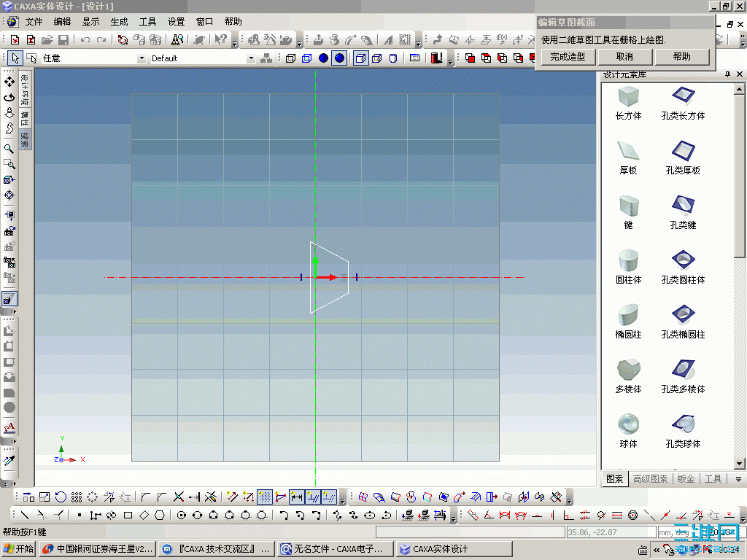Click the concentric constraint icon
The image size is (747, 560).
(632, 515)
